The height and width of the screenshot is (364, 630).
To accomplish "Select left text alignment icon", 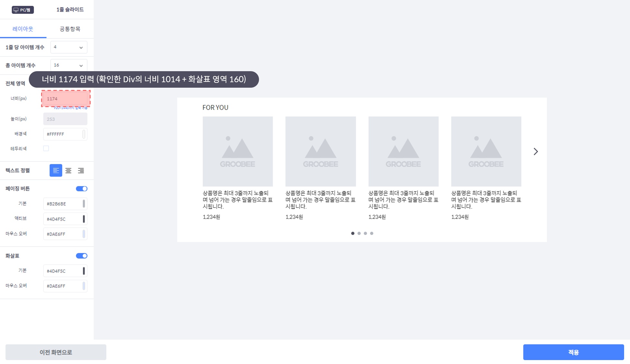I will point(56,171).
